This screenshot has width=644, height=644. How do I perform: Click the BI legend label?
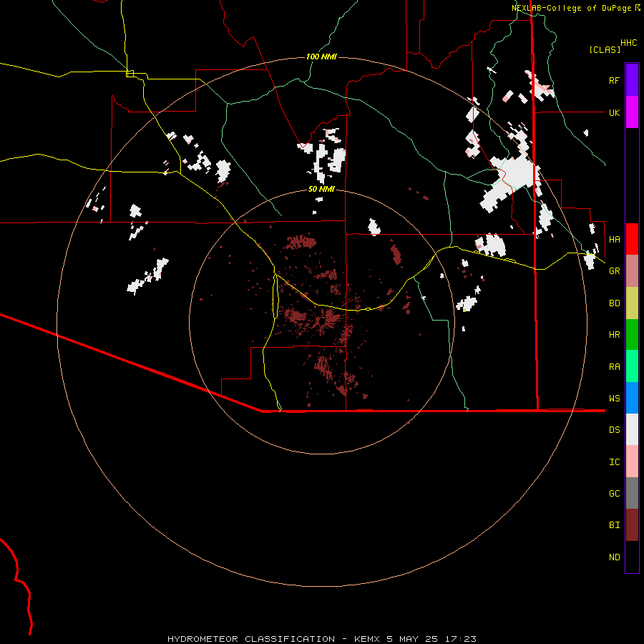[x=614, y=525]
